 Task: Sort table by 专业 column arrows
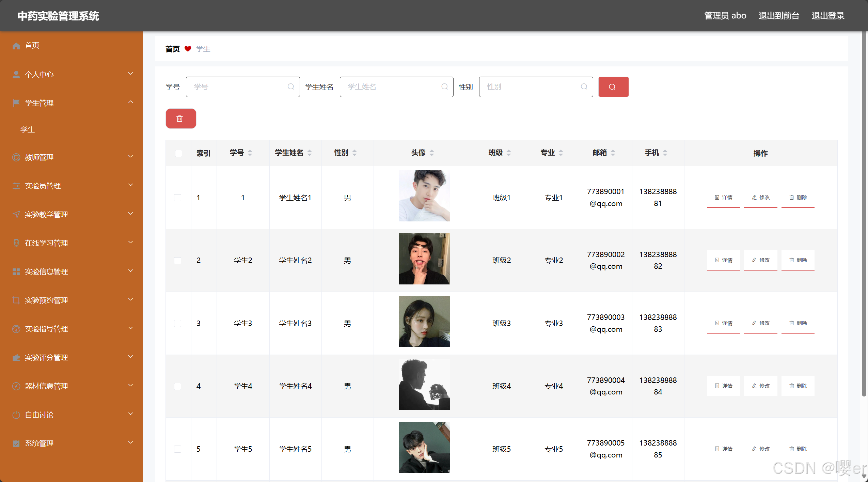[561, 153]
